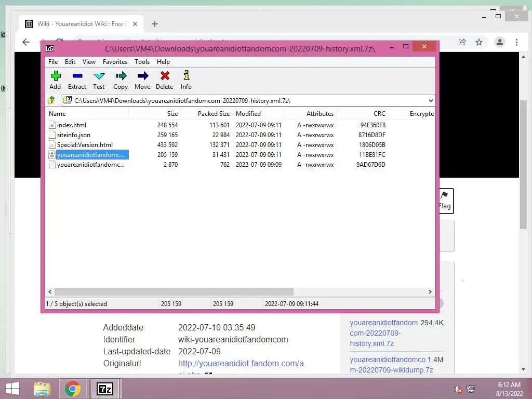Expand the 7-Zip address path dropdown
Screen dimensions: 532x399
[x=431, y=100]
